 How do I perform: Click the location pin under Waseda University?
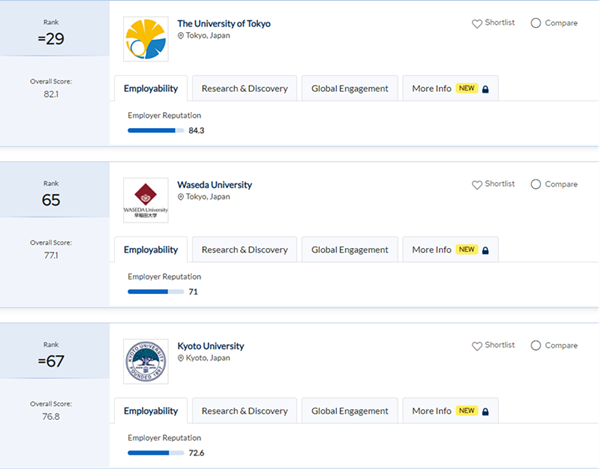click(181, 197)
